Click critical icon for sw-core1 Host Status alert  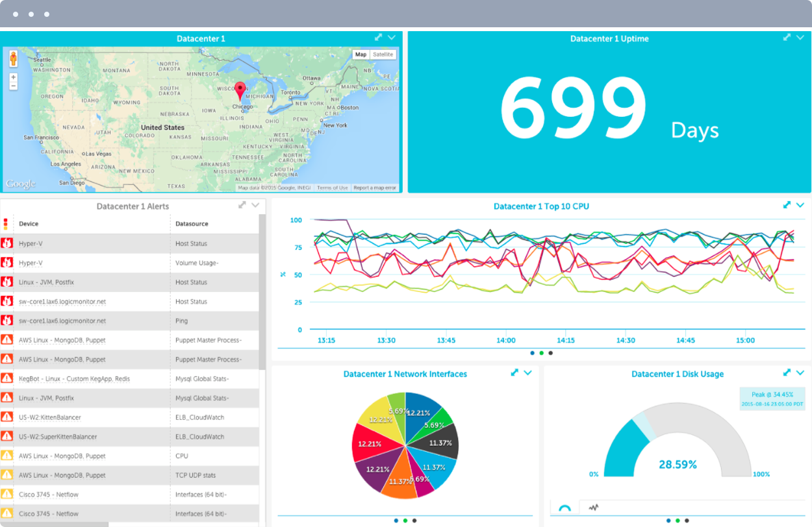coord(6,302)
